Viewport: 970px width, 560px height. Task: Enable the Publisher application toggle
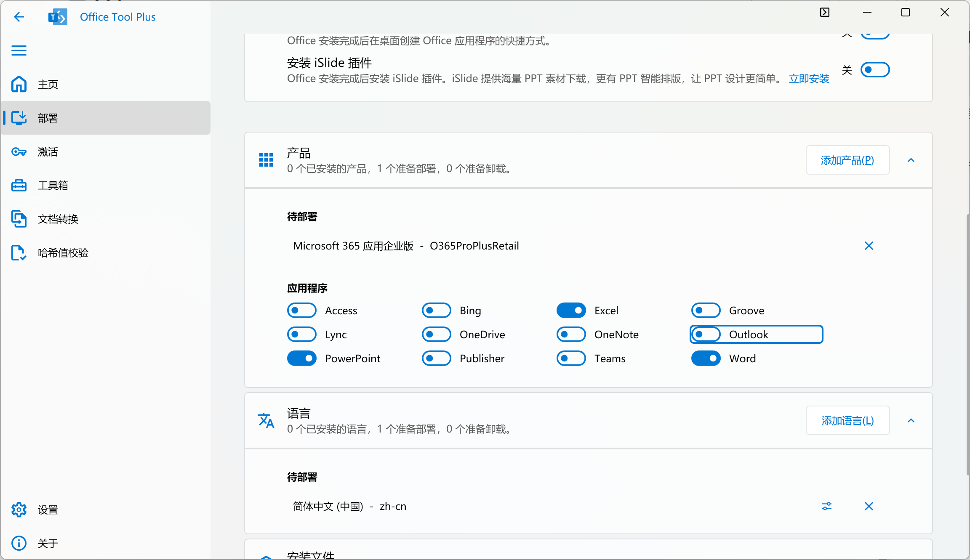point(437,358)
